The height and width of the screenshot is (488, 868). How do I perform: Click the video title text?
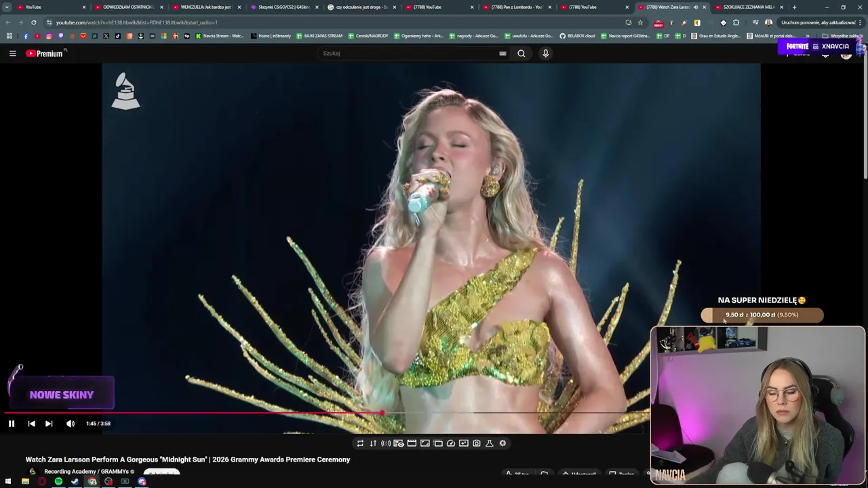188,460
